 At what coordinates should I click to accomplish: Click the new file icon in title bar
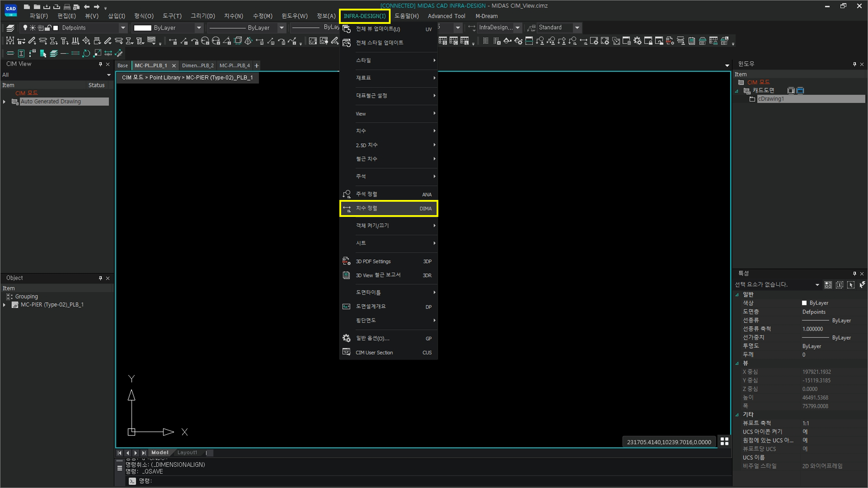[x=27, y=7]
